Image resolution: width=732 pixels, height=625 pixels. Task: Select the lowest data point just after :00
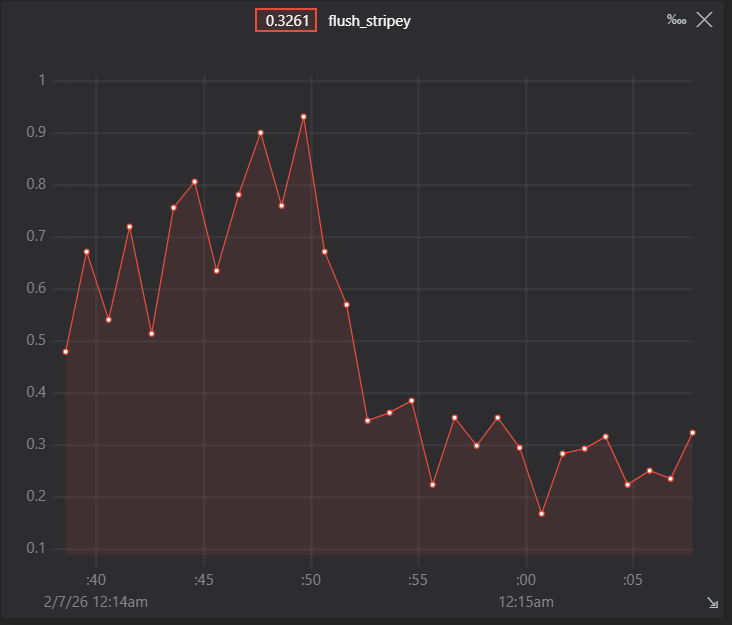(542, 513)
